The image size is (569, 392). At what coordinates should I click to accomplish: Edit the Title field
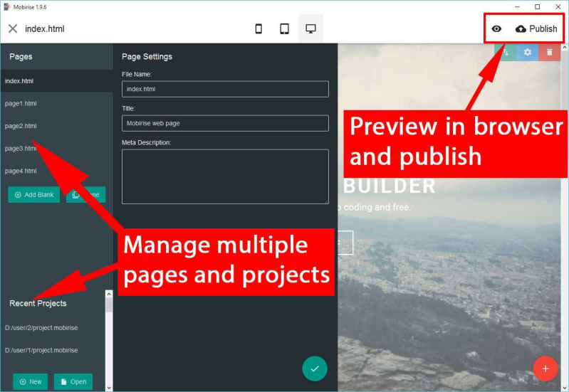coord(225,123)
